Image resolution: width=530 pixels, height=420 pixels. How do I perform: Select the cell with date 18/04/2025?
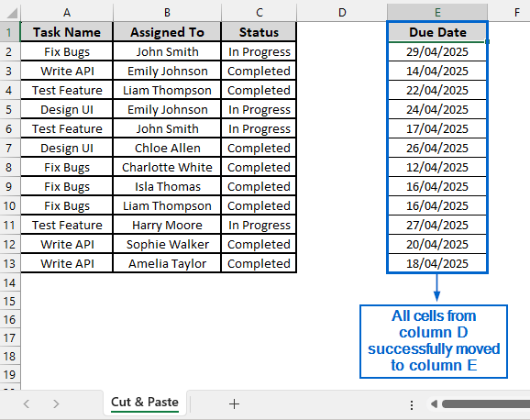click(x=437, y=263)
